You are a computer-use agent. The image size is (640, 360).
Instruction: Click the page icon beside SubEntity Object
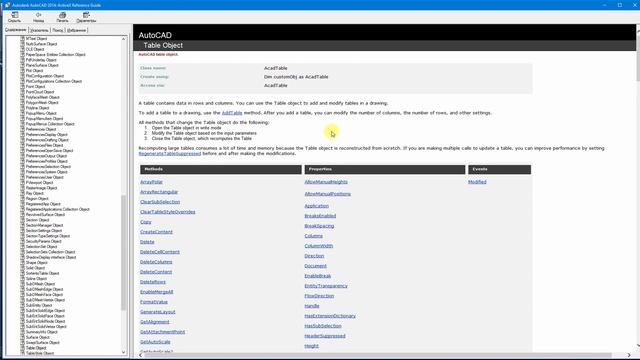tap(22, 305)
